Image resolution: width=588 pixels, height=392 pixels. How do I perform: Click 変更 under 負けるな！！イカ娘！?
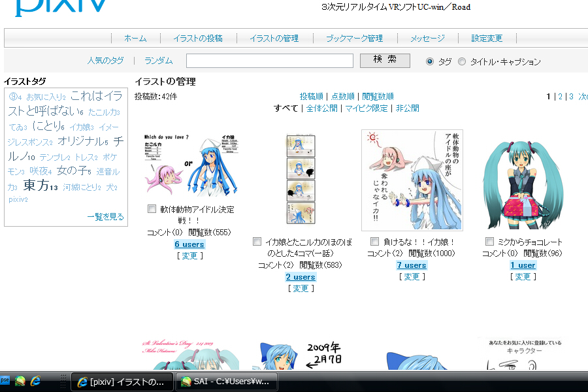tap(412, 277)
